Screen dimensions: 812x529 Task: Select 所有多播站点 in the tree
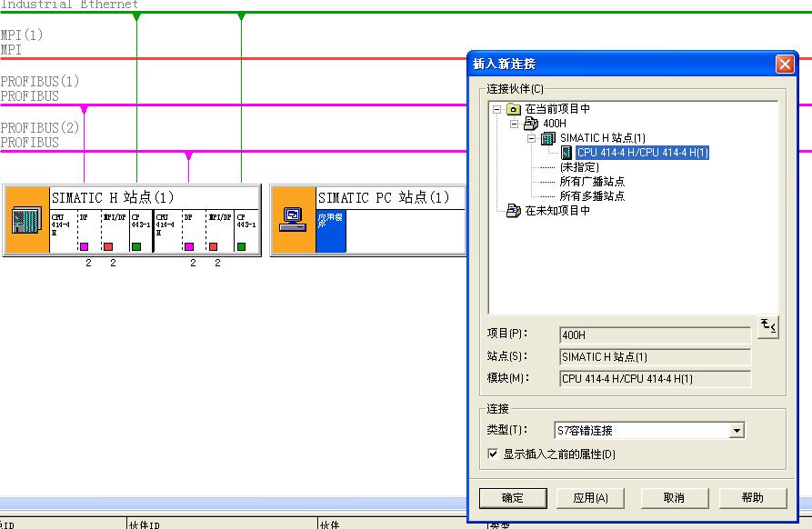592,196
